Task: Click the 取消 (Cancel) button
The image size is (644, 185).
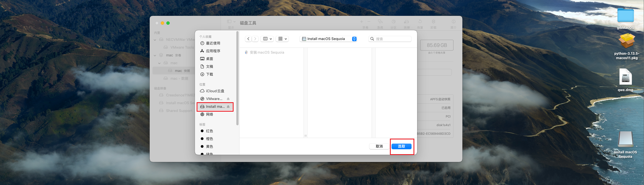Action: [x=379, y=146]
